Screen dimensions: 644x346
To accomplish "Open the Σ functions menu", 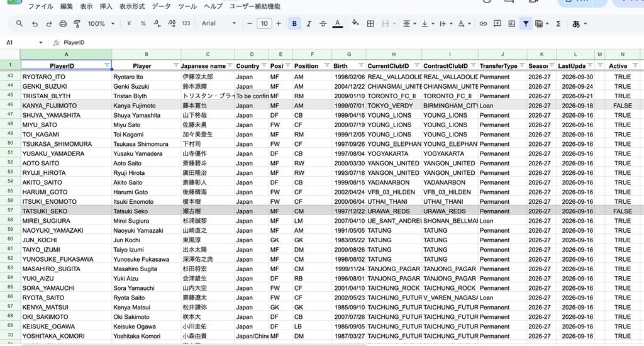I will [x=558, y=24].
